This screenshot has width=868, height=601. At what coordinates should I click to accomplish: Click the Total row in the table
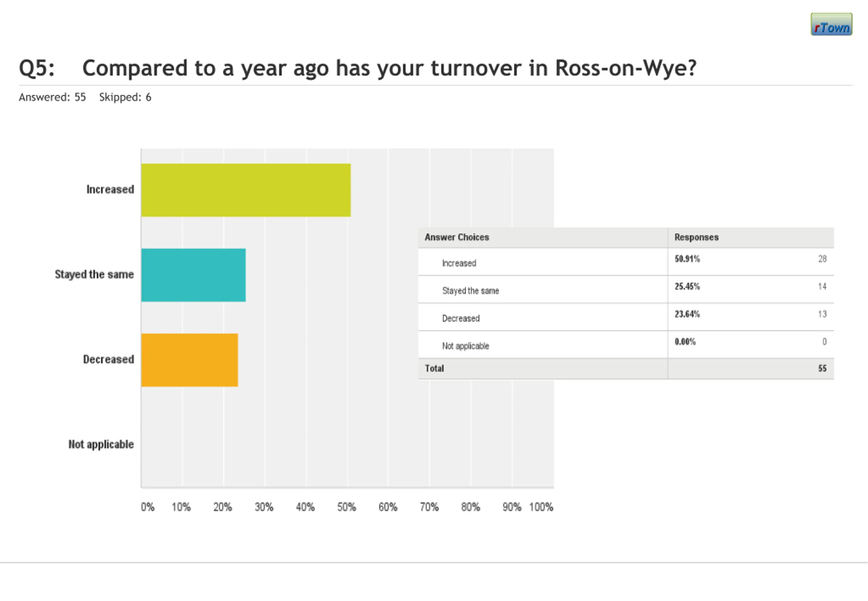[434, 368]
